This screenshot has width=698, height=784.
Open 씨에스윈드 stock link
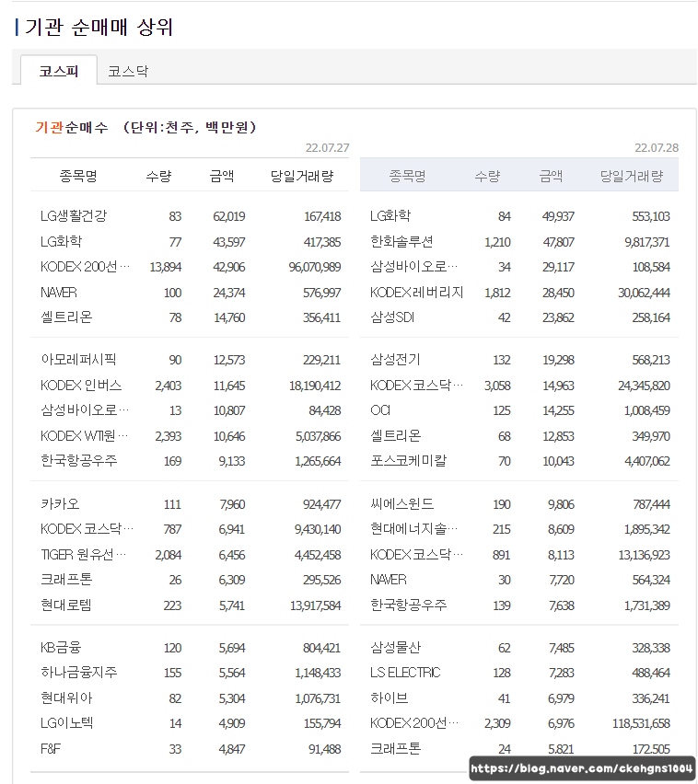[401, 504]
